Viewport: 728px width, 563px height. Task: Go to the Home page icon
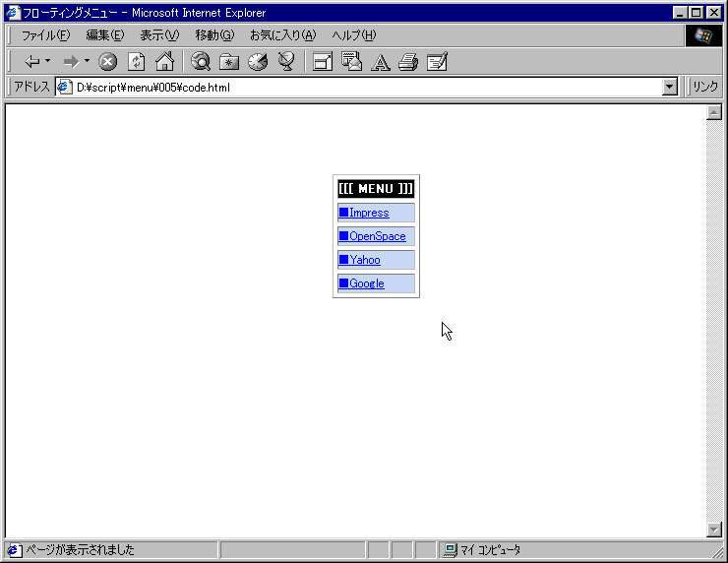[164, 61]
